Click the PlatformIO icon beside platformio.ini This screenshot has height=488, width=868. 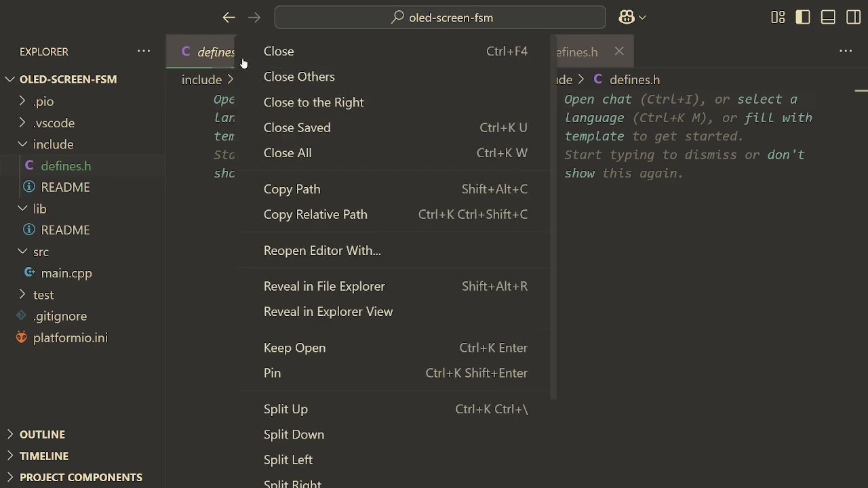(22, 338)
